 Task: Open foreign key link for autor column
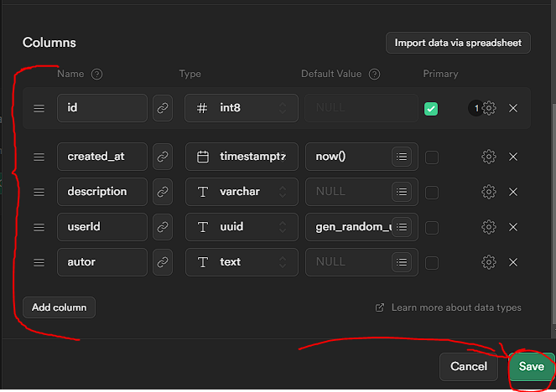163,262
